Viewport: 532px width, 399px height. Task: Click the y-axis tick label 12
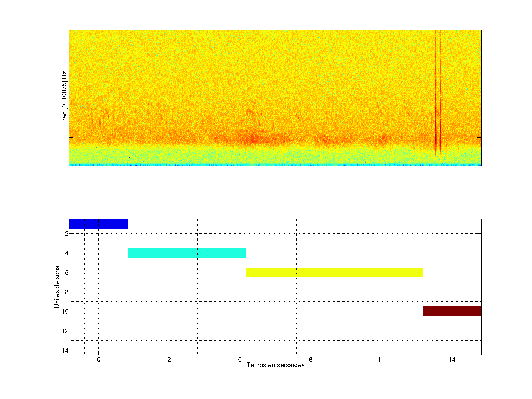[x=65, y=331]
